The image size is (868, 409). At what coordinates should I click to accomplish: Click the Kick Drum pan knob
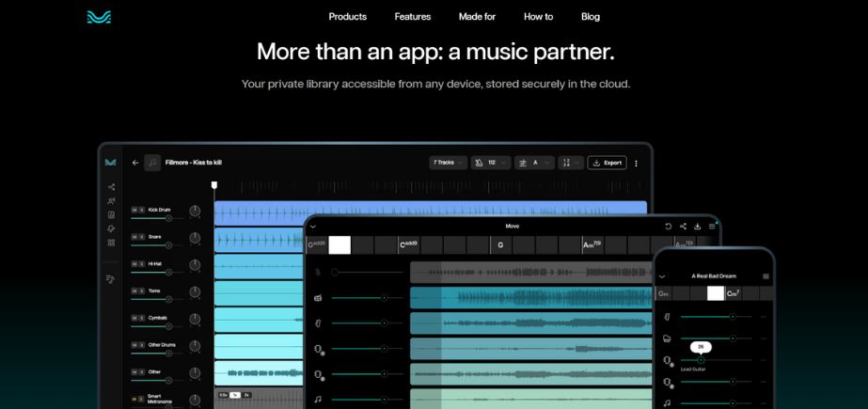(x=195, y=211)
